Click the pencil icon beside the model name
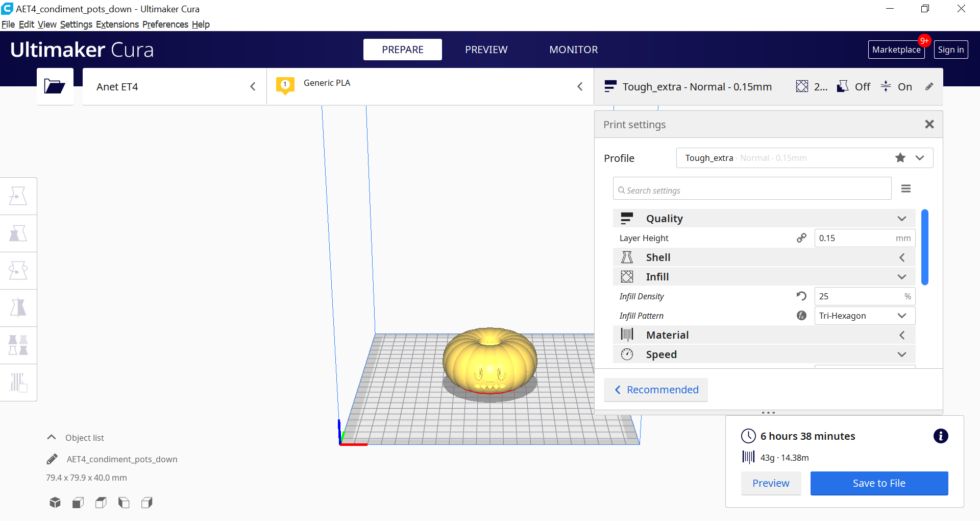Screen dimensions: 980x521 tap(52, 459)
